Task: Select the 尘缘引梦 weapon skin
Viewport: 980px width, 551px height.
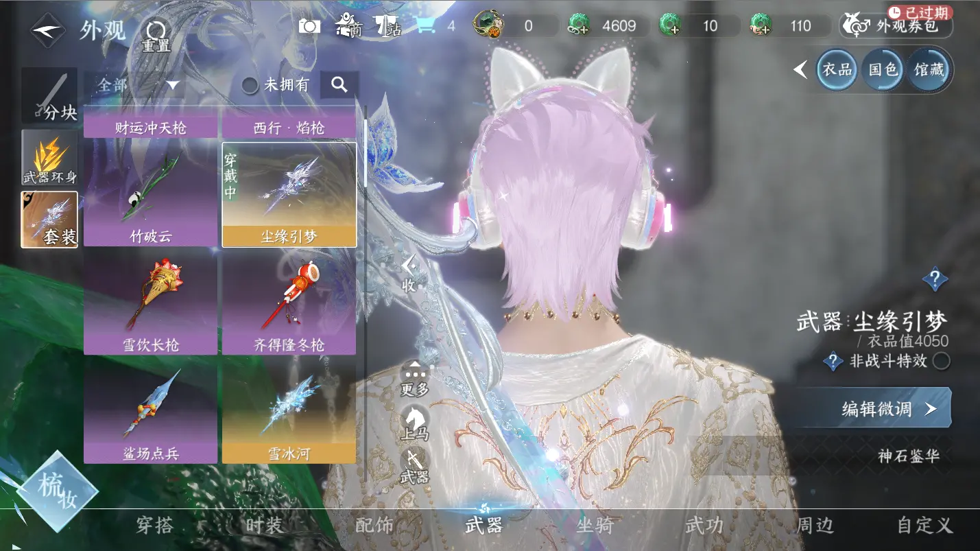Action: (289, 194)
